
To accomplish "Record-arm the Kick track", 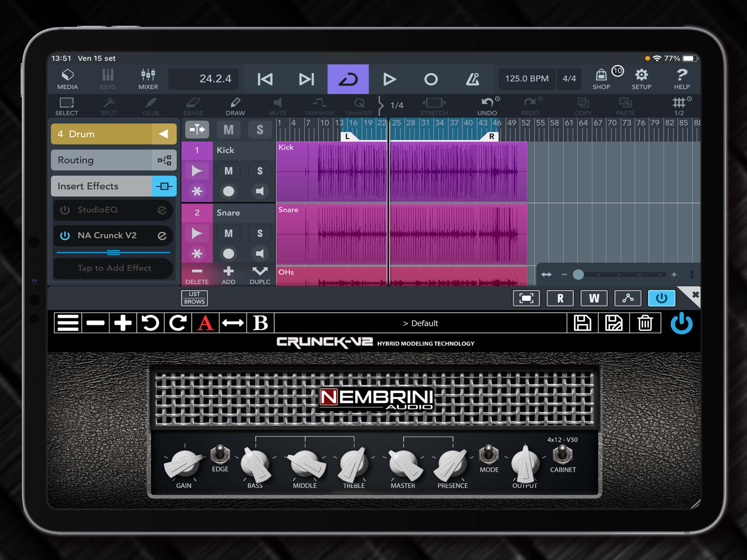I will click(x=228, y=191).
